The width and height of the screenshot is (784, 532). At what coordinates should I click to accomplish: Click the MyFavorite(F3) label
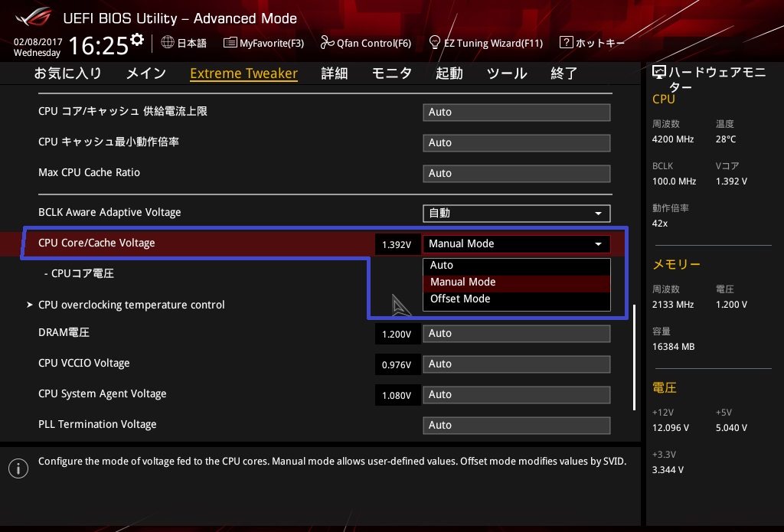pyautogui.click(x=272, y=43)
